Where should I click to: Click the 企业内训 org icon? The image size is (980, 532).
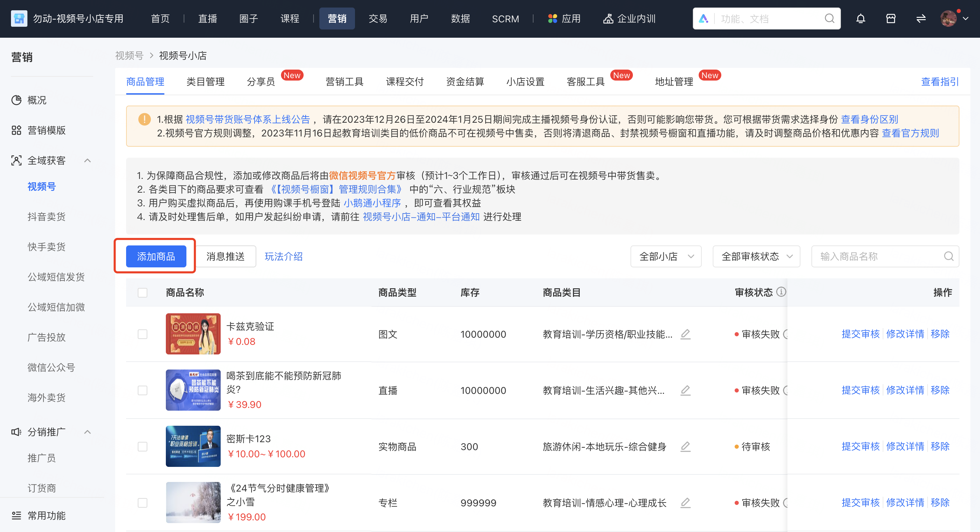608,18
